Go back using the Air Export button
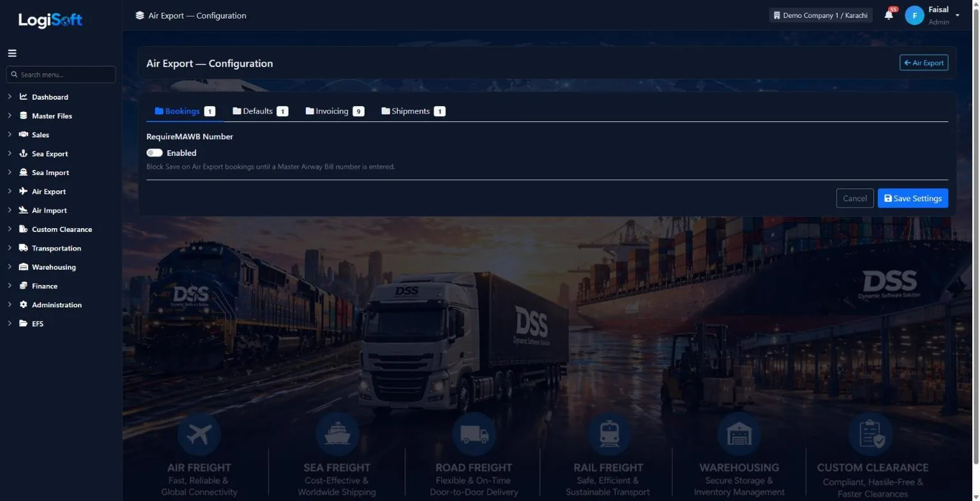Viewport: 980px width, 501px height. pyautogui.click(x=924, y=63)
